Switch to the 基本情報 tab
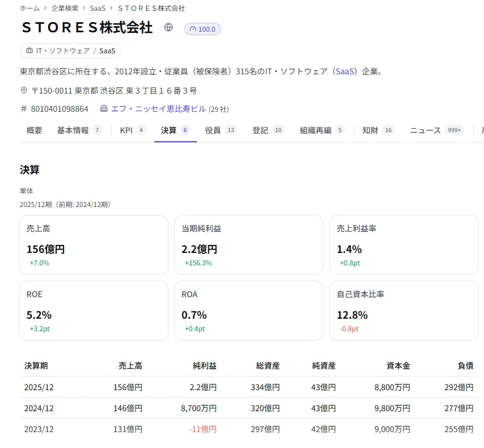484x448 pixels. [x=79, y=130]
